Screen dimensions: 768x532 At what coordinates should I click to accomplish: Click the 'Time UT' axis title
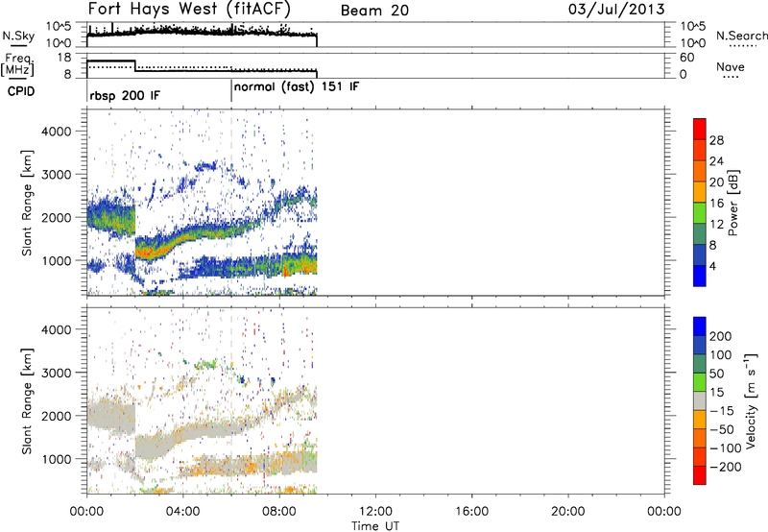(375, 526)
